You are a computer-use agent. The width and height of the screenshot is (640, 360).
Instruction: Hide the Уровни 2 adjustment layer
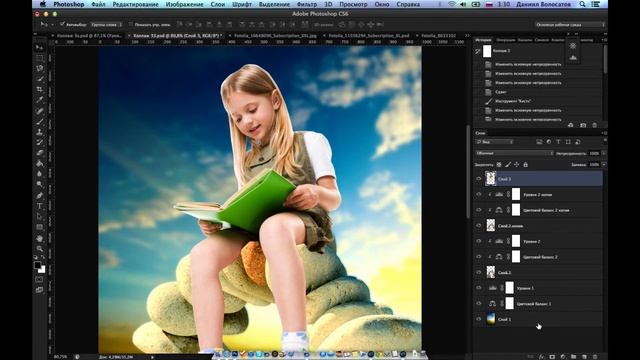(x=479, y=241)
